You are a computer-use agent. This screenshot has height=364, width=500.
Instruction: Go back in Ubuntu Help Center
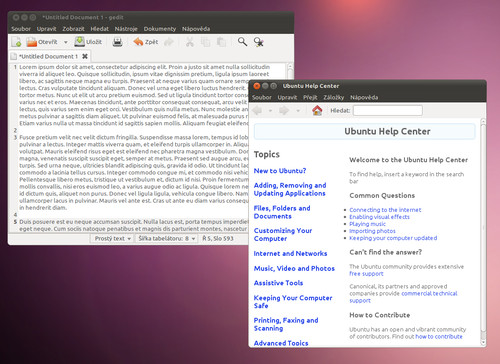(x=257, y=110)
